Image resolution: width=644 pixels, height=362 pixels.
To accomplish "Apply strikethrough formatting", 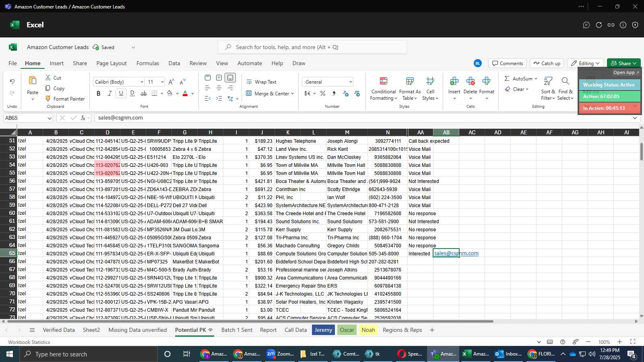I will (x=144, y=93).
